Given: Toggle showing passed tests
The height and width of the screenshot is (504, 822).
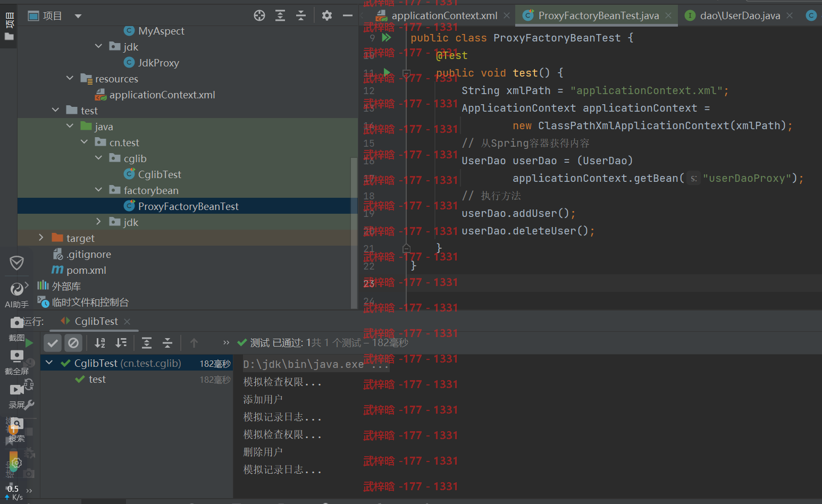Looking at the screenshot, I should (53, 343).
